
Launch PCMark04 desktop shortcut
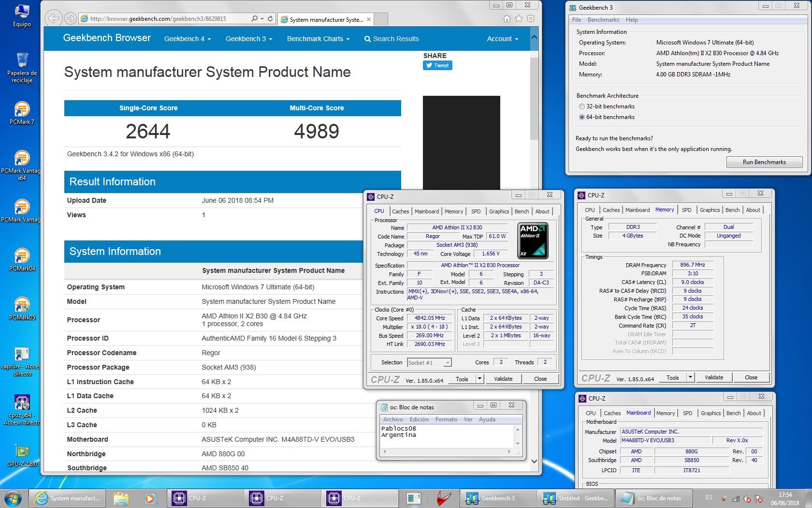pyautogui.click(x=22, y=260)
